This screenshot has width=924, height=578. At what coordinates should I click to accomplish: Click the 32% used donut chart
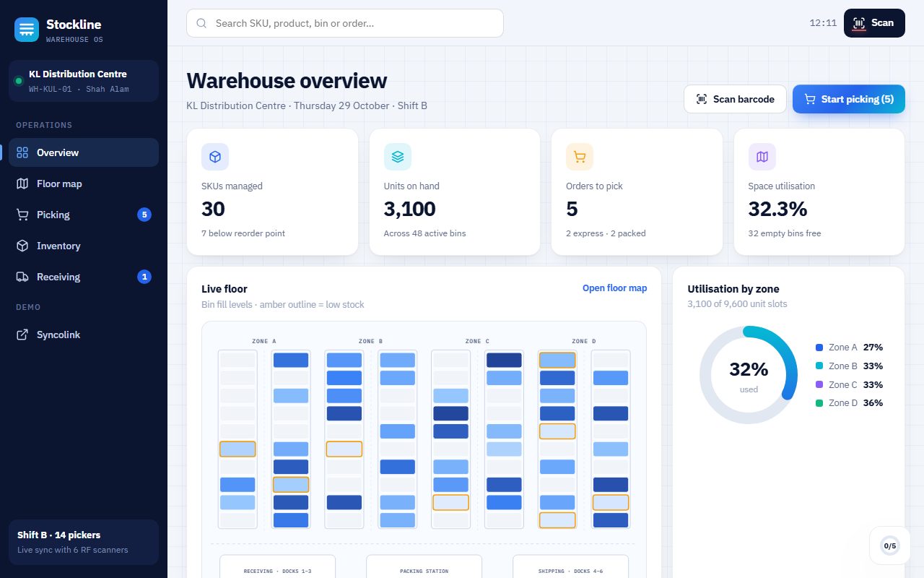point(749,375)
